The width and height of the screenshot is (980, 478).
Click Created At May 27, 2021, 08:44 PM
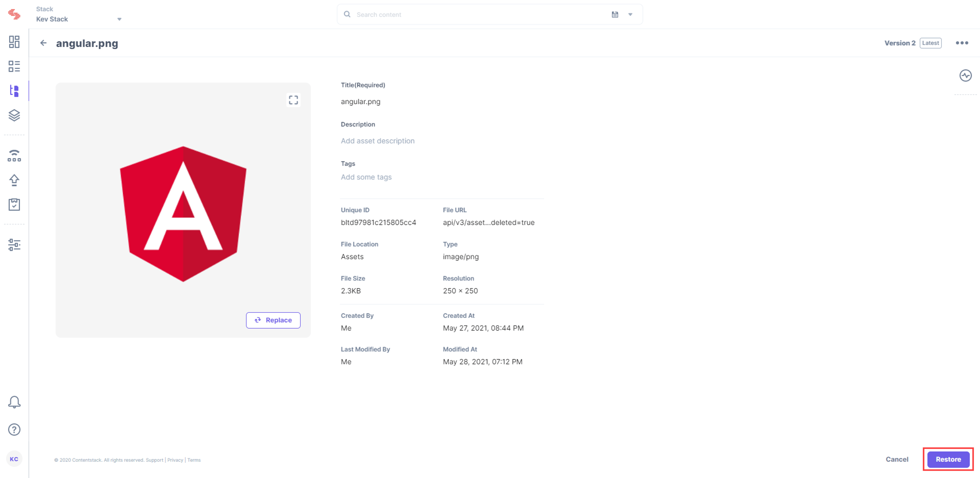pyautogui.click(x=483, y=328)
